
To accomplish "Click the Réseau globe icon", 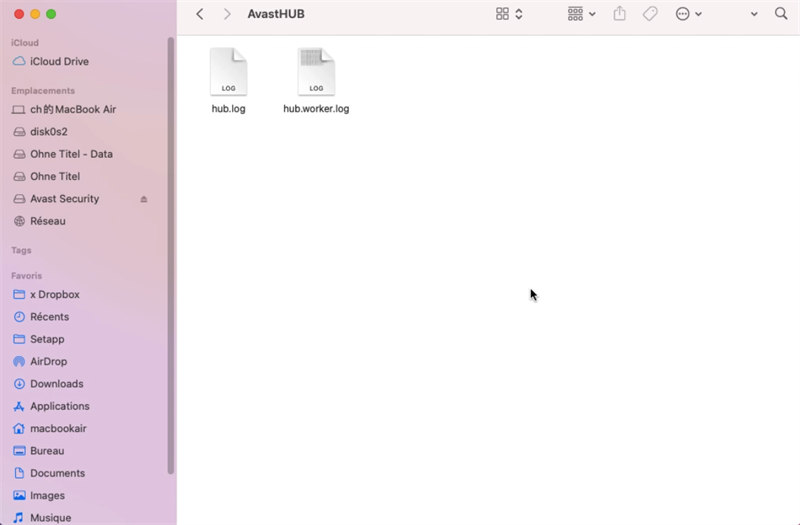I will [19, 221].
